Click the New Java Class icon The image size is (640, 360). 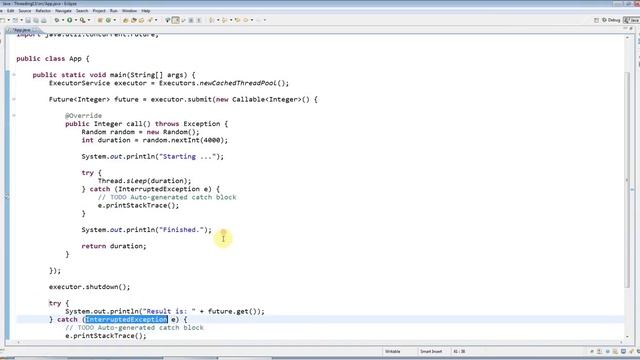click(108, 20)
